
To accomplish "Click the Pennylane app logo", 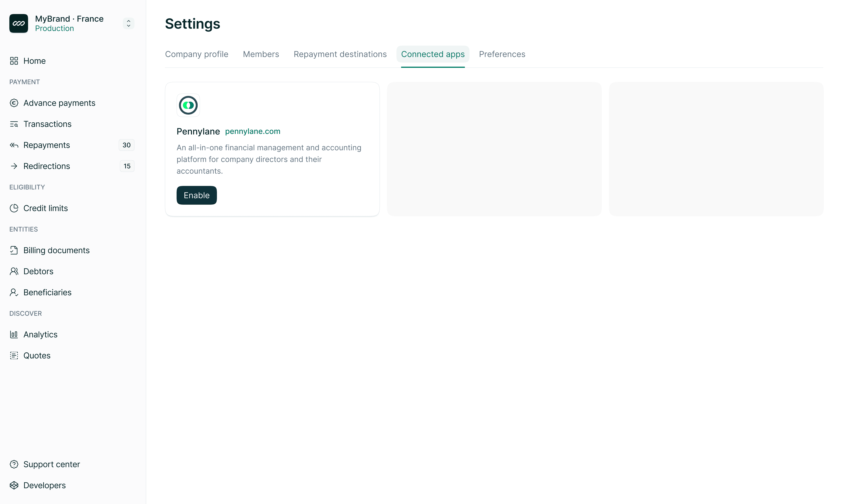I will [188, 105].
